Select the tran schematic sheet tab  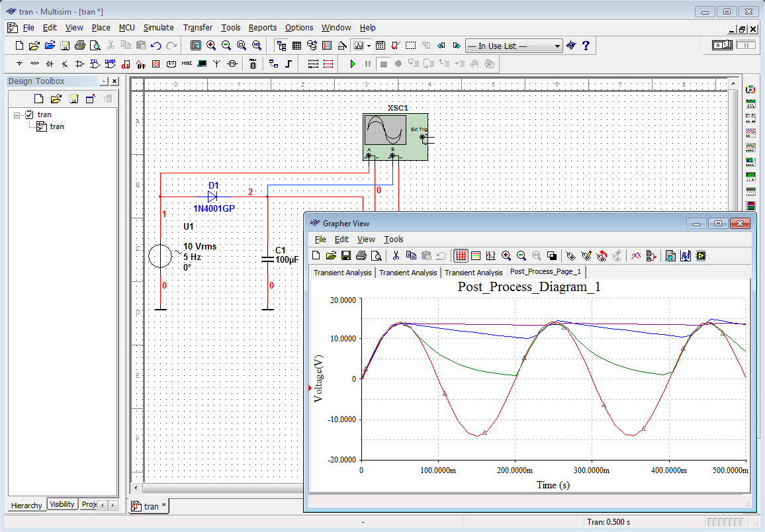(149, 507)
